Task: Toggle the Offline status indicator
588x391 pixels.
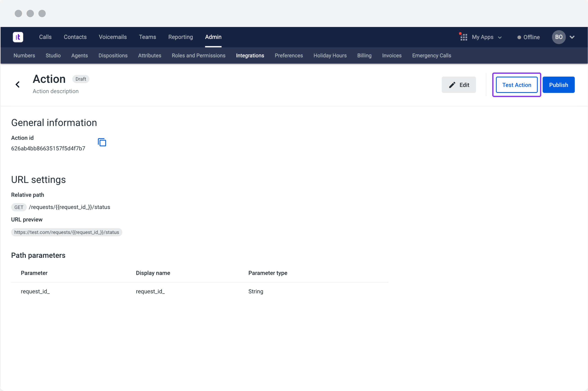Action: 528,37
